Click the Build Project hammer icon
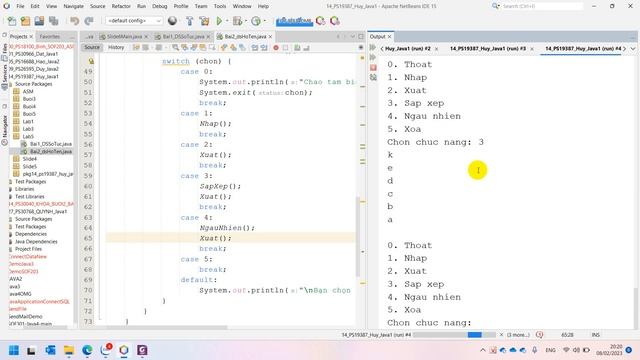The height and width of the screenshot is (360, 640). pos(189,21)
